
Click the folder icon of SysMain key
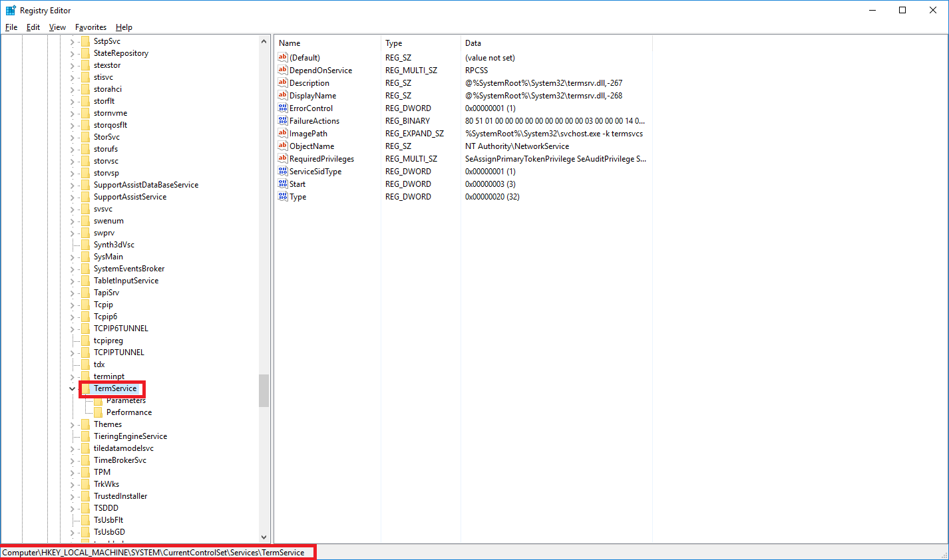(x=85, y=257)
